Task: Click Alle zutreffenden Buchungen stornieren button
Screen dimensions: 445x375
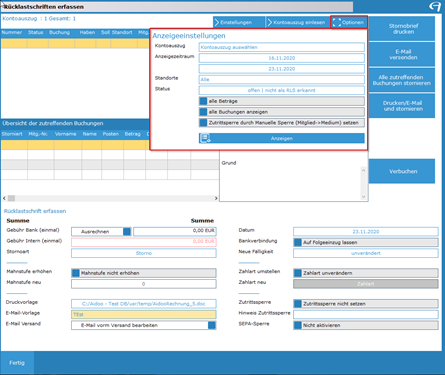Action: (x=402, y=80)
